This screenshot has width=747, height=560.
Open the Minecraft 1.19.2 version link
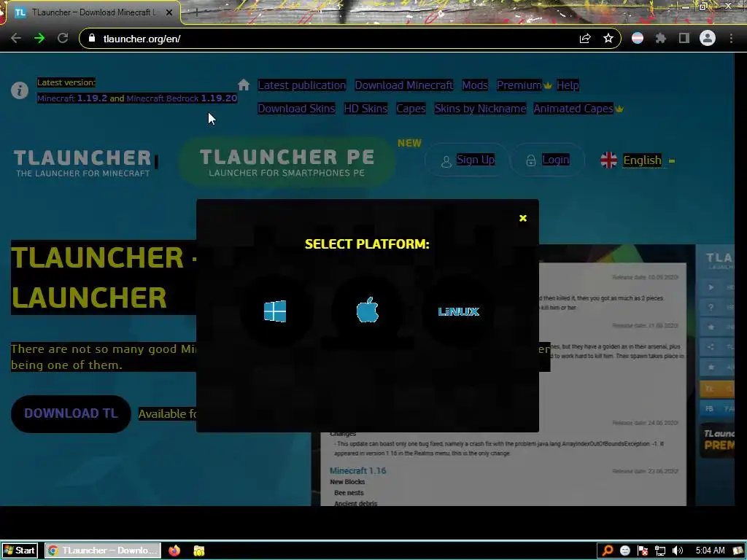tap(72, 98)
